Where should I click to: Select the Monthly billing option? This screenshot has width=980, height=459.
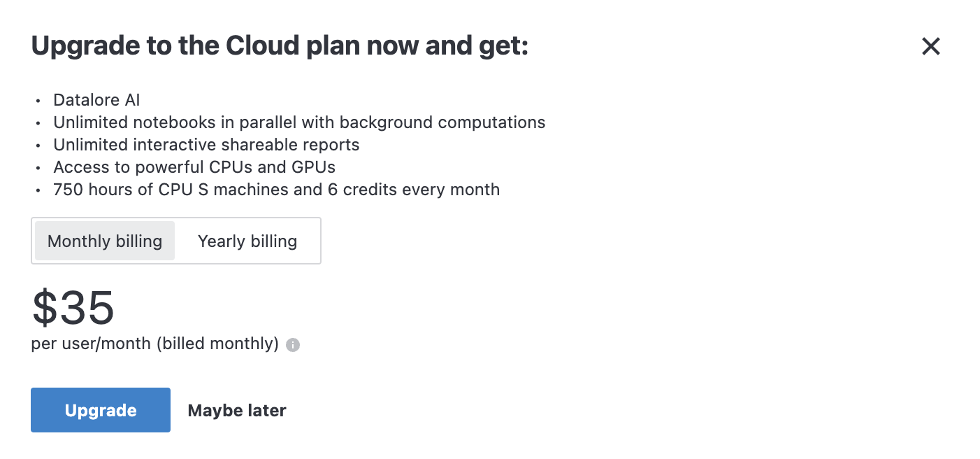[105, 241]
